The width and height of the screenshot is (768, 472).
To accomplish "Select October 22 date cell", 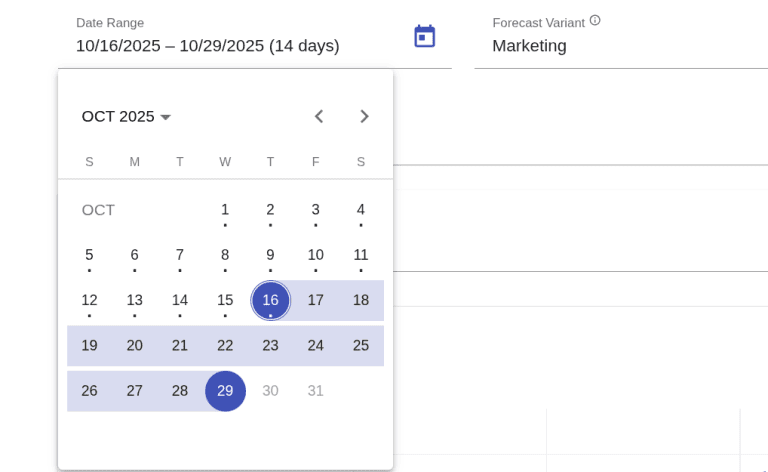I will pos(225,346).
